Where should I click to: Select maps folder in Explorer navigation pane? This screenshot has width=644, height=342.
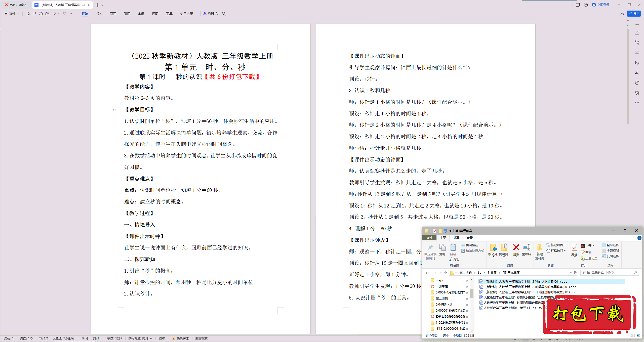point(440,281)
